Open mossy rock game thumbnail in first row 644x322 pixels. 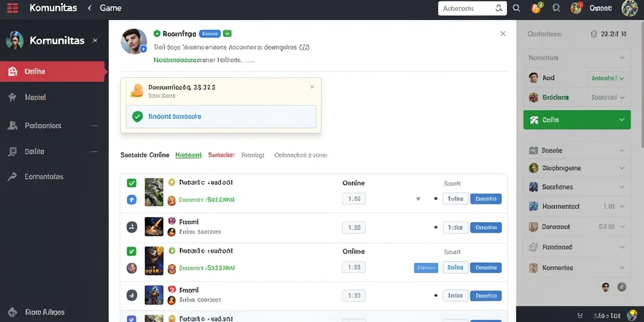154,192
